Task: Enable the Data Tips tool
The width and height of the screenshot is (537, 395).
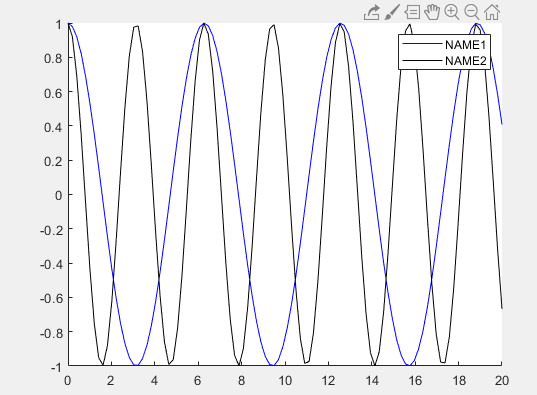Action: pos(412,12)
